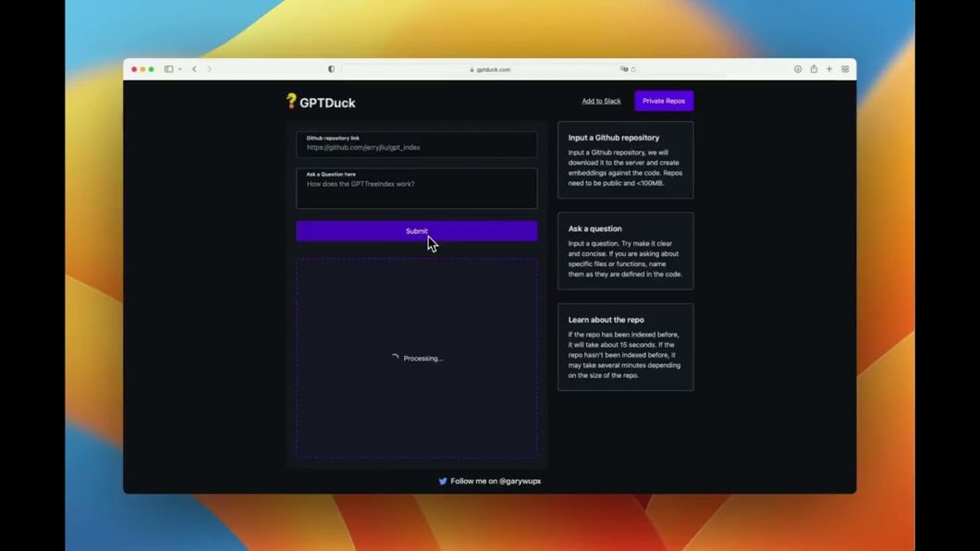Open the Follow me on @garywupx link
Screen dimensions: 980x551
click(x=496, y=481)
